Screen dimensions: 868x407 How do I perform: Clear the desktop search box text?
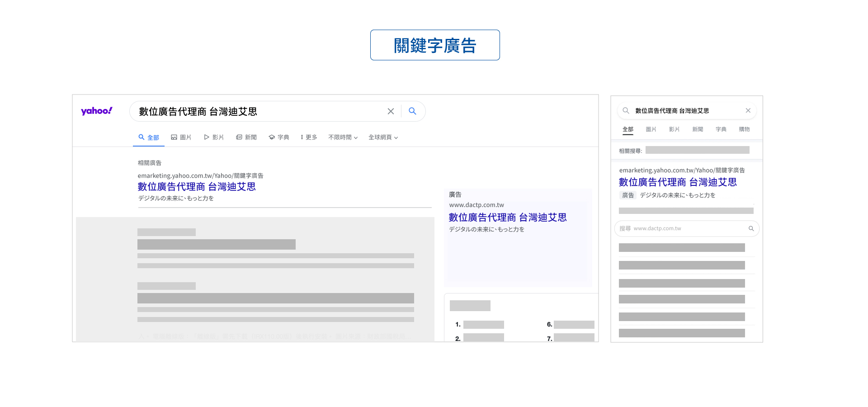click(391, 111)
